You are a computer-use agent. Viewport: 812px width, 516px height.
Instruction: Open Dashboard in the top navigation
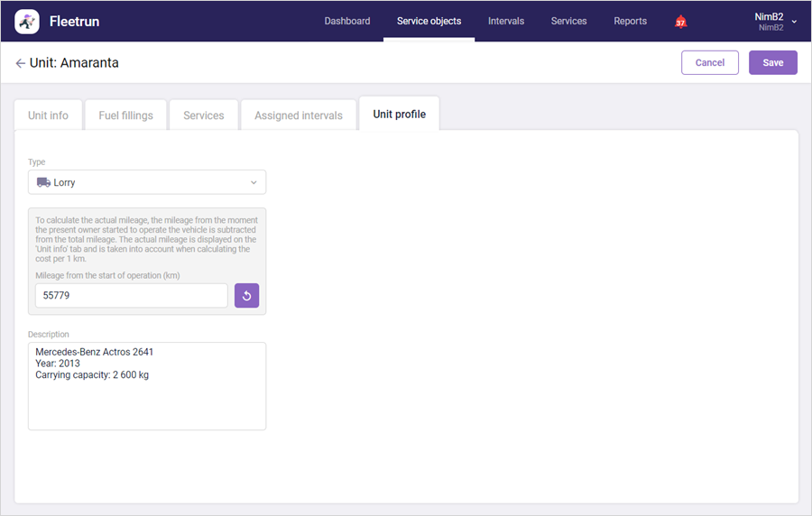(347, 22)
